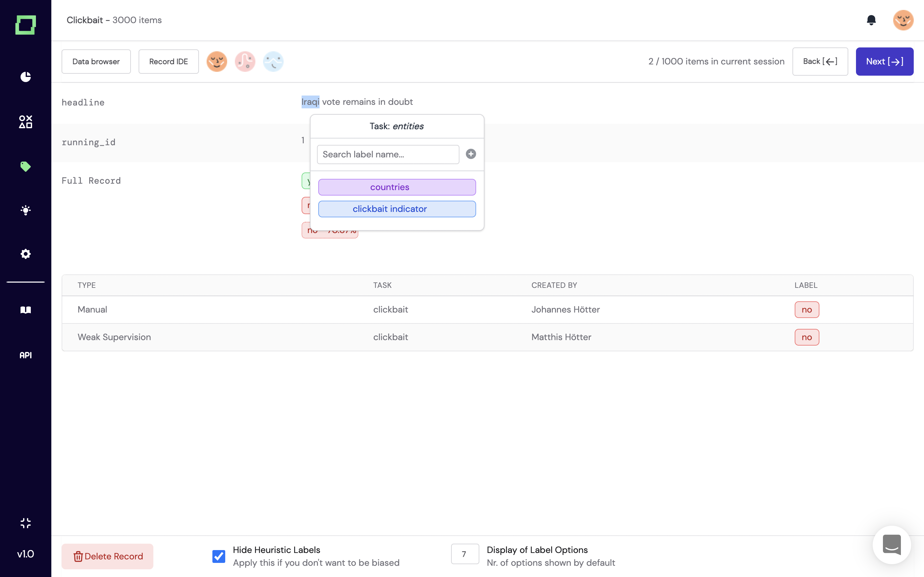Toggle the Hide Heuristic Labels checkbox
924x577 pixels.
[x=219, y=556]
